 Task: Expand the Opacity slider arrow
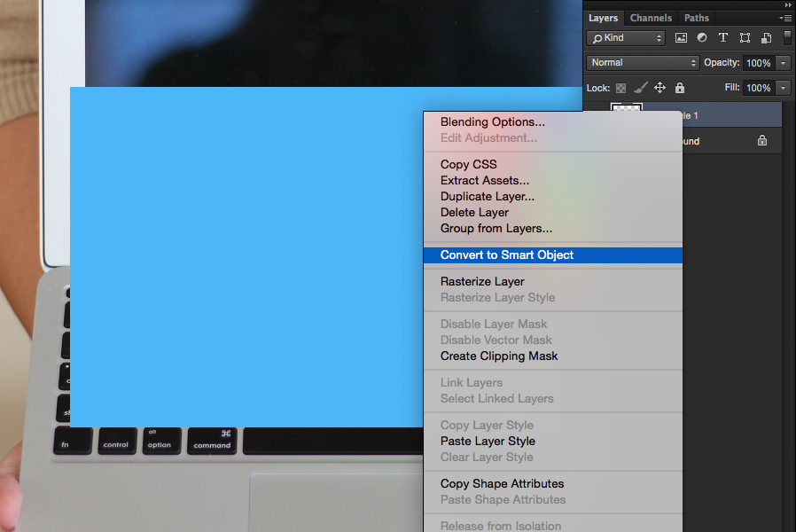[784, 63]
